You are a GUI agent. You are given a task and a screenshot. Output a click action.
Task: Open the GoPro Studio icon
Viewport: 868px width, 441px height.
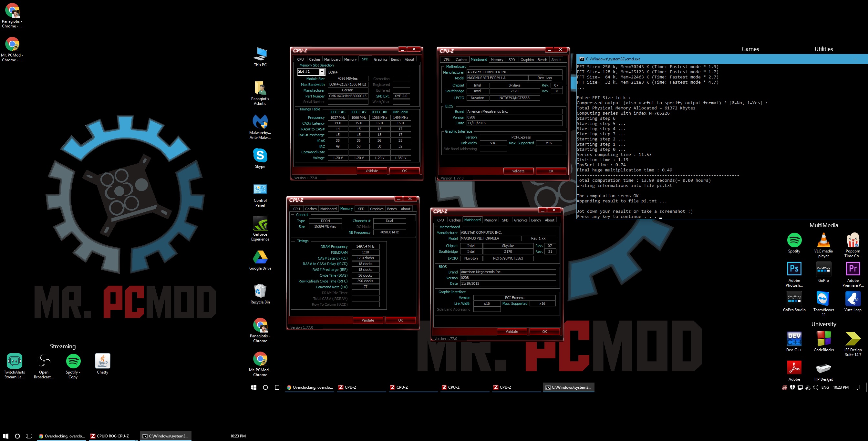click(794, 302)
